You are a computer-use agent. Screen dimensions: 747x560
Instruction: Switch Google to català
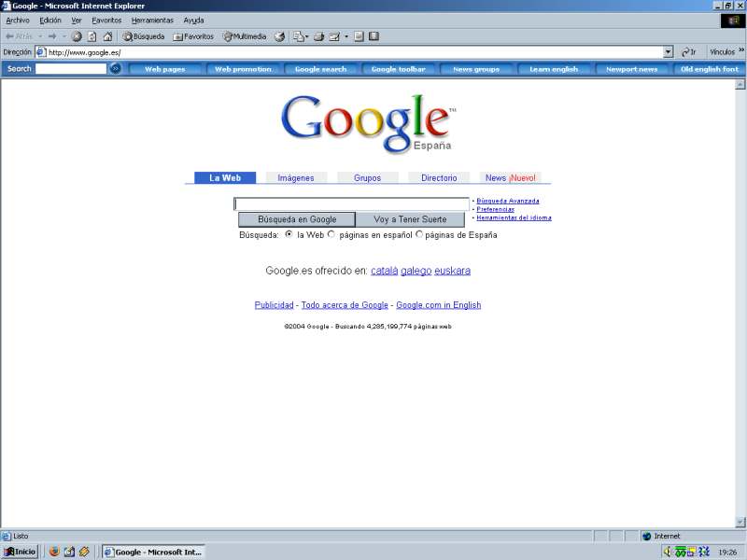coord(385,271)
